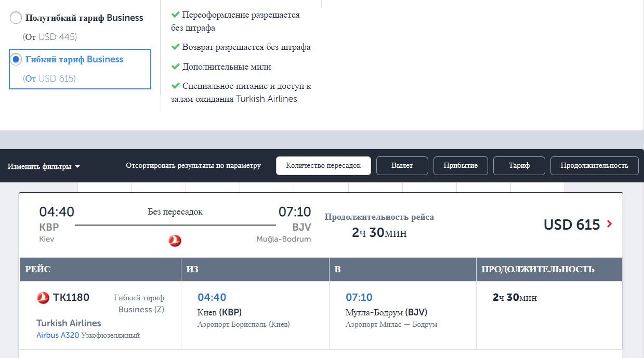Open the Airbus A320 aircraft link
Screen dimensions: 644x358
(x=59, y=335)
